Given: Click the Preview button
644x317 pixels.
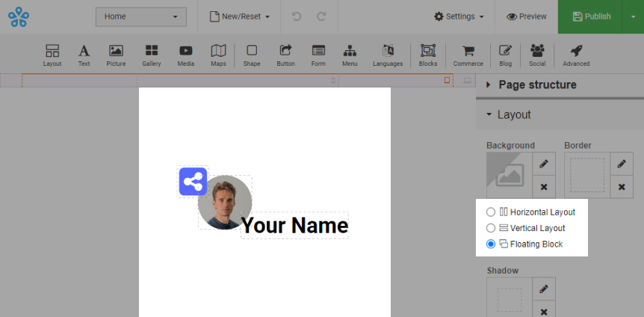Looking at the screenshot, I should click(x=527, y=16).
